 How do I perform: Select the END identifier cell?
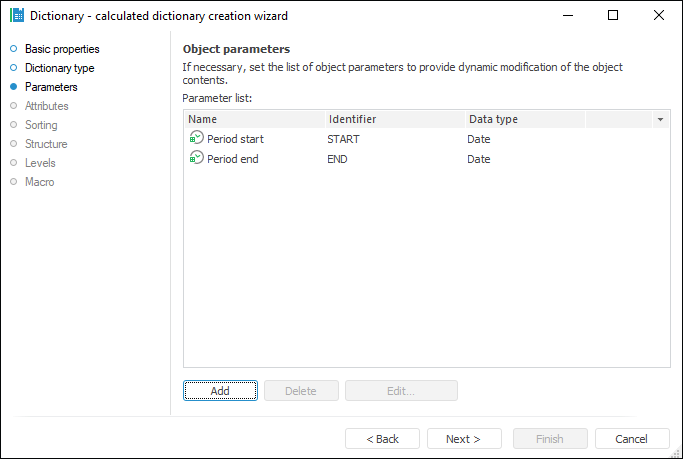tap(337, 159)
